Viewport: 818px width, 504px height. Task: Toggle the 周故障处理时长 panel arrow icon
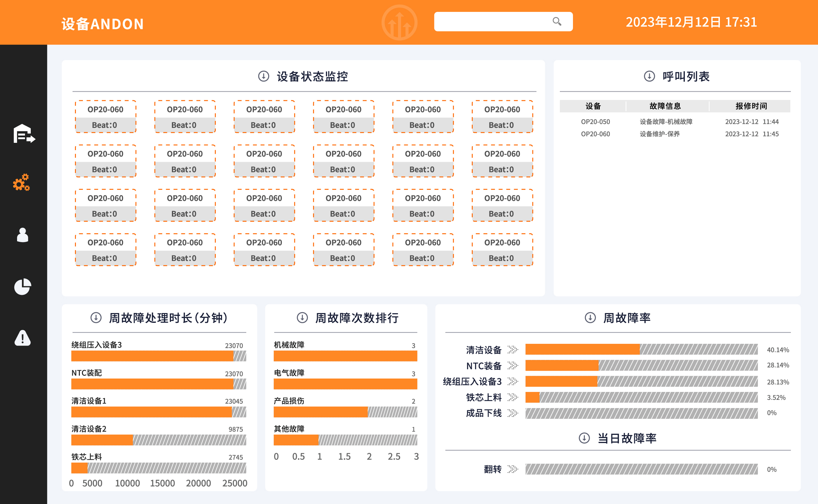pyautogui.click(x=96, y=318)
